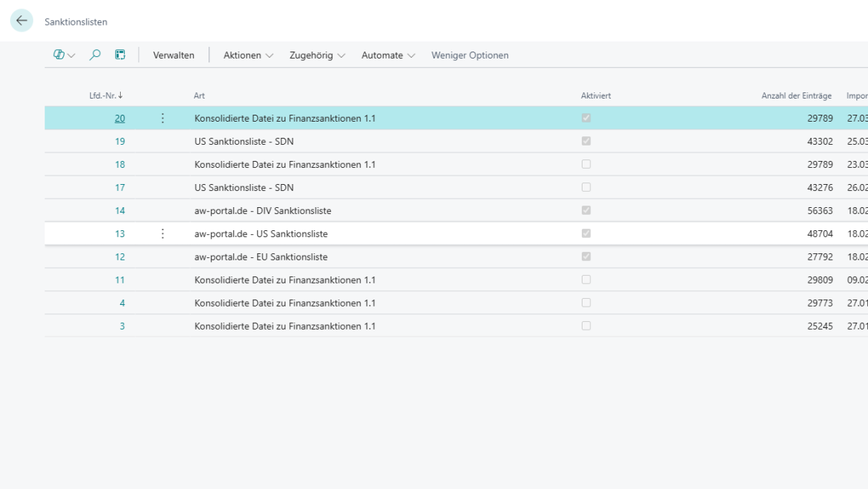Open entry number 20 link
This screenshot has height=489, width=868.
click(119, 118)
